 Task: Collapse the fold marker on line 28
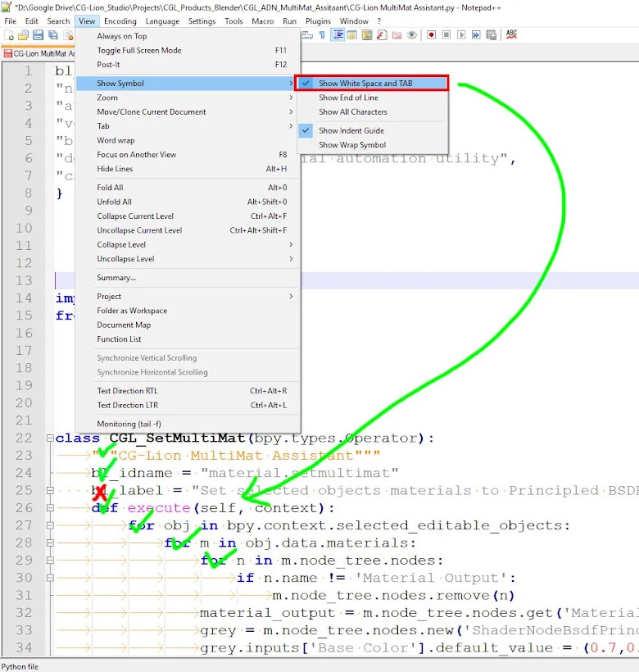tap(50, 543)
